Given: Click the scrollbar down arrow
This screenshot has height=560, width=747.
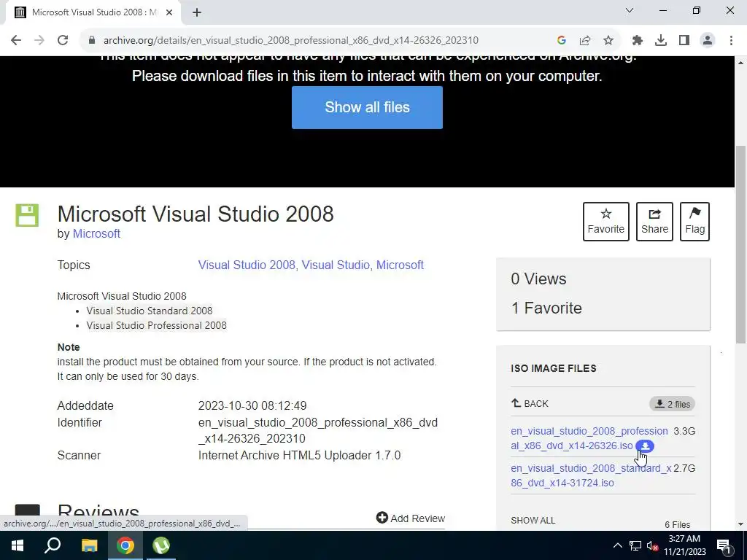Looking at the screenshot, I should (x=740, y=524).
